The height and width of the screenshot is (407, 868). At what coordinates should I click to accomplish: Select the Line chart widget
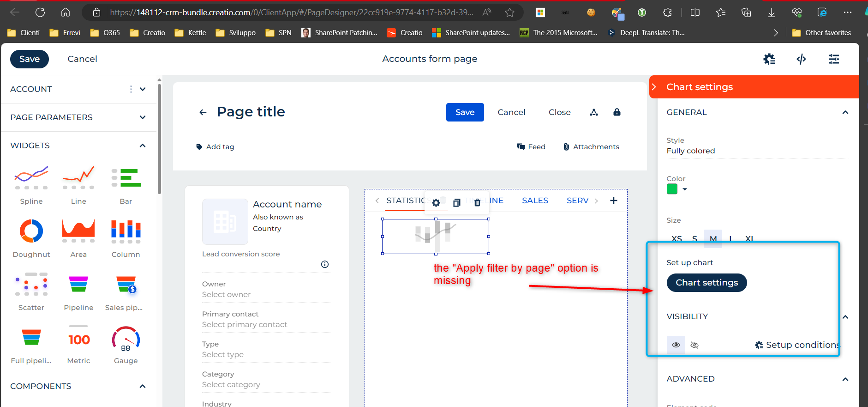point(78,185)
